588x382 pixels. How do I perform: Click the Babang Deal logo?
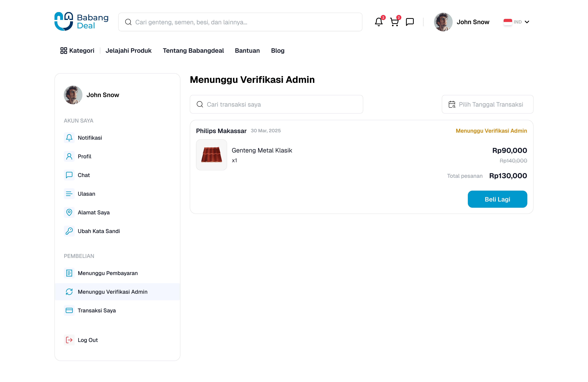point(81,21)
